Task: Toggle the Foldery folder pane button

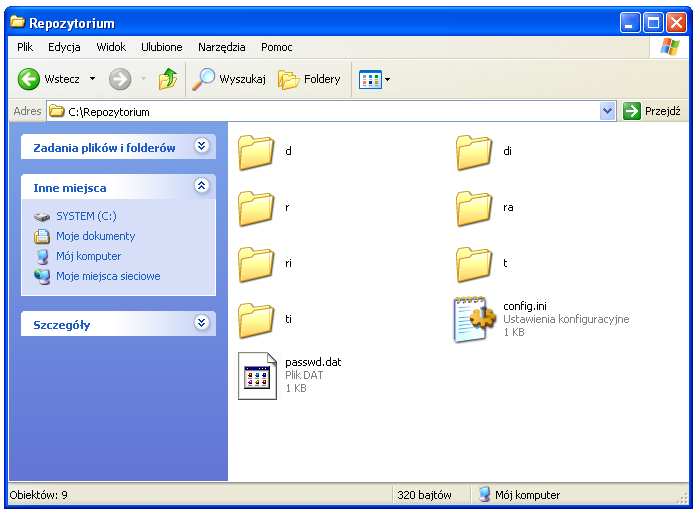Action: coord(309,79)
